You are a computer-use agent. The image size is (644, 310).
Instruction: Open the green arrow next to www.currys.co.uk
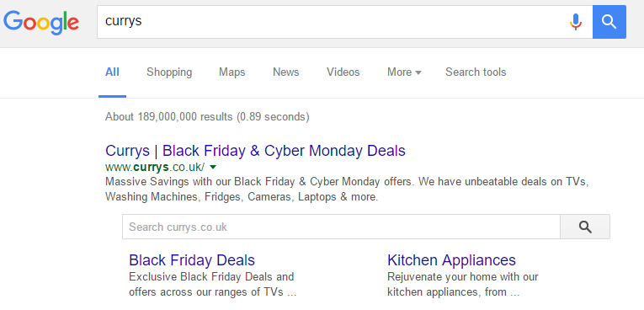click(213, 167)
